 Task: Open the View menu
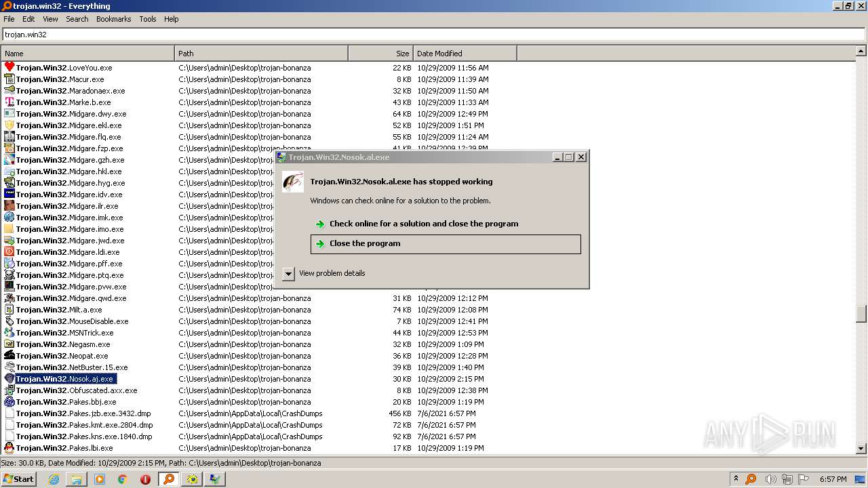point(50,19)
